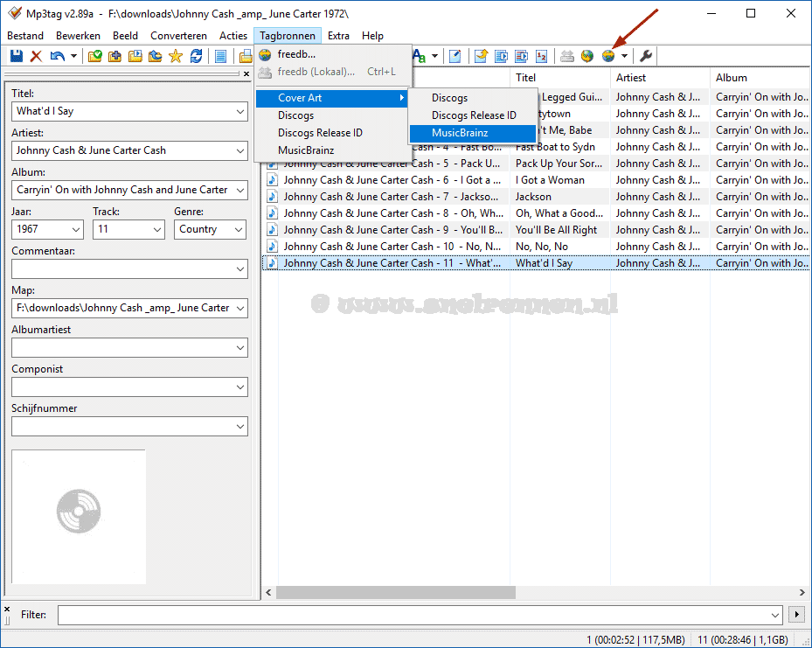Choose Discogs Release ID in Cover Art submenu
Image resolution: width=812 pixels, height=648 pixels.
pos(472,115)
